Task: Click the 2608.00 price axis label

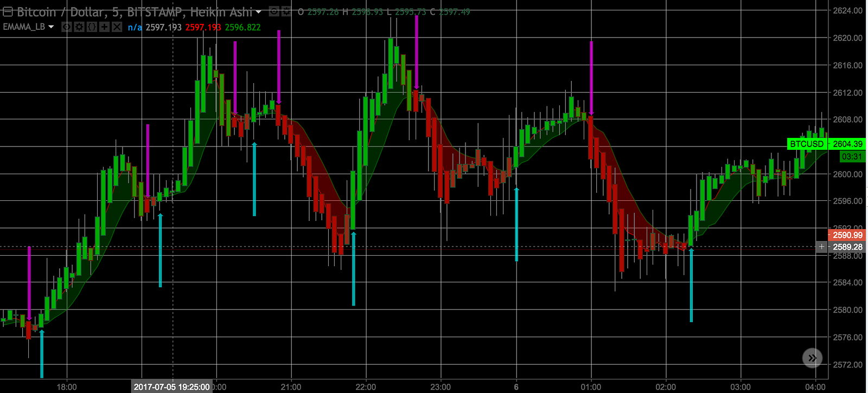Action: point(847,119)
